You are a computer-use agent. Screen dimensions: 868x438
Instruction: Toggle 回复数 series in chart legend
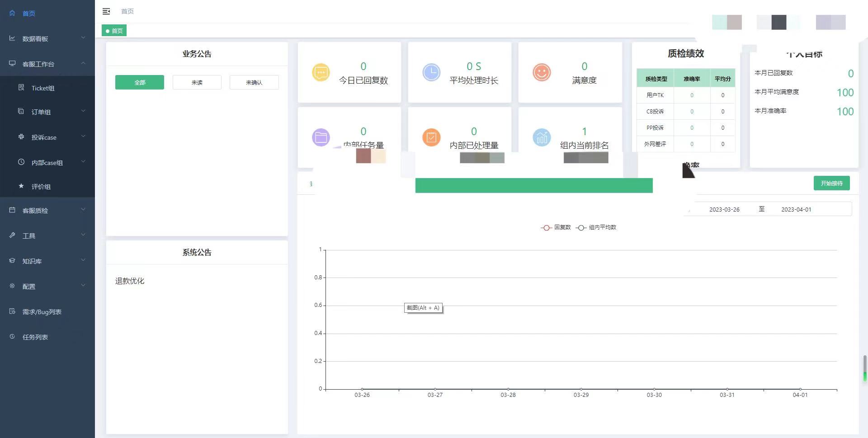[556, 227]
